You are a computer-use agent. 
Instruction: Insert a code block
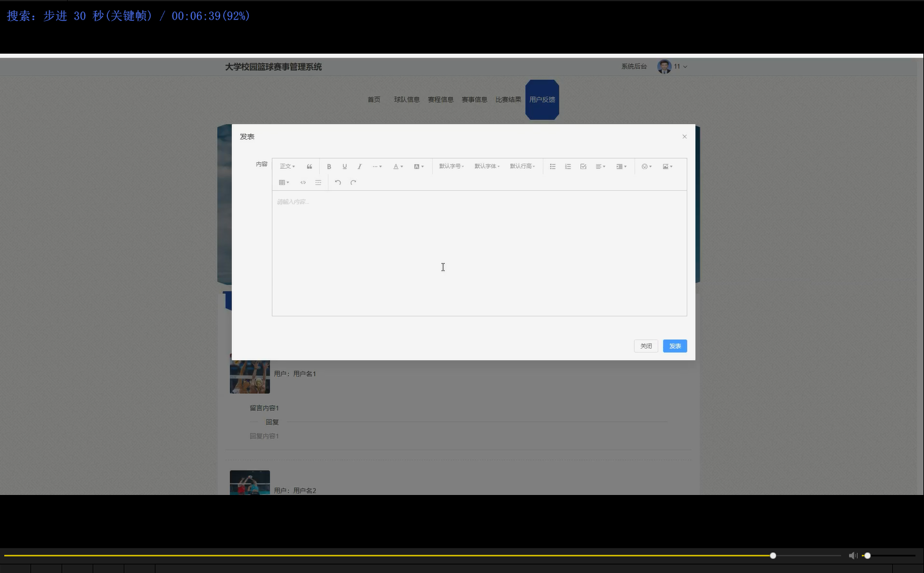coord(303,182)
